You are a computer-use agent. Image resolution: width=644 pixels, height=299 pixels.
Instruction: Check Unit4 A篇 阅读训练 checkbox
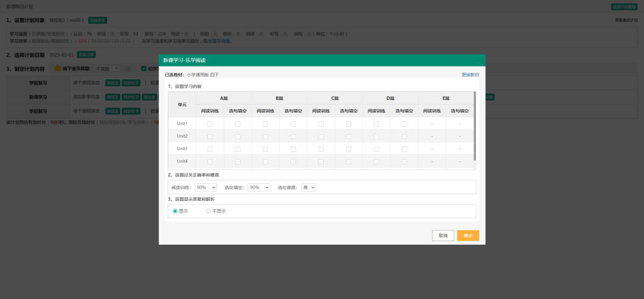click(210, 161)
